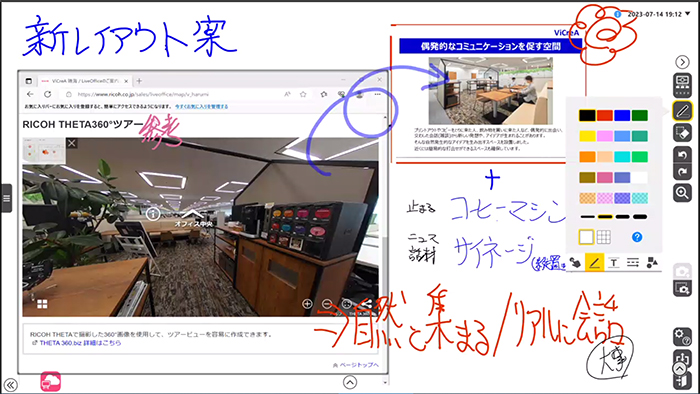Switch to the touch hand tab in palette

[x=575, y=263]
